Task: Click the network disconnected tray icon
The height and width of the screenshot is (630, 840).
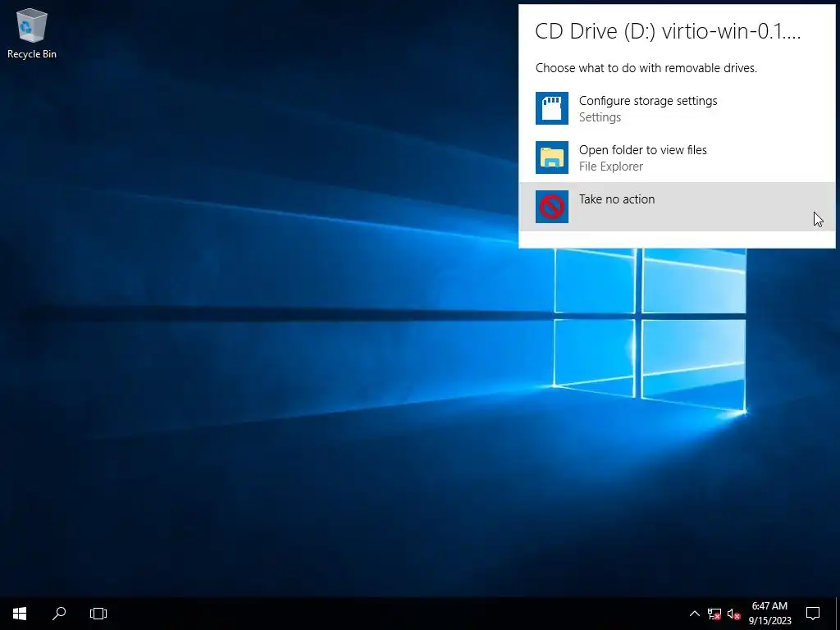Action: 714,614
